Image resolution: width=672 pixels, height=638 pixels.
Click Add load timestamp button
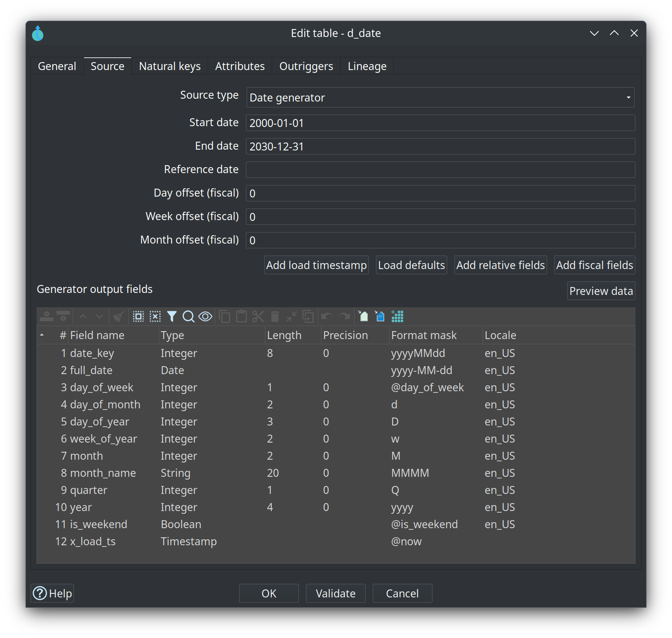(x=316, y=265)
